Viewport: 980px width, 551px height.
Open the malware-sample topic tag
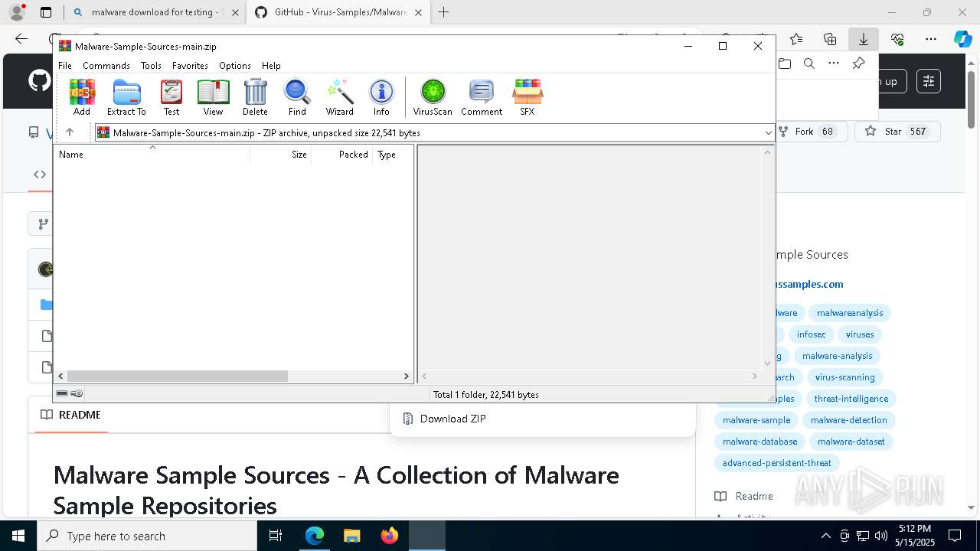pyautogui.click(x=756, y=420)
